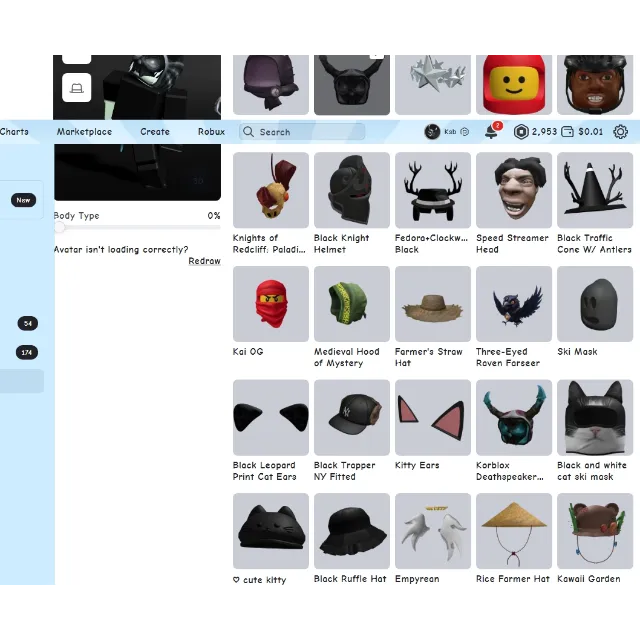Click the 'Ski Mask' item name
This screenshot has height=640, width=640.
577,351
